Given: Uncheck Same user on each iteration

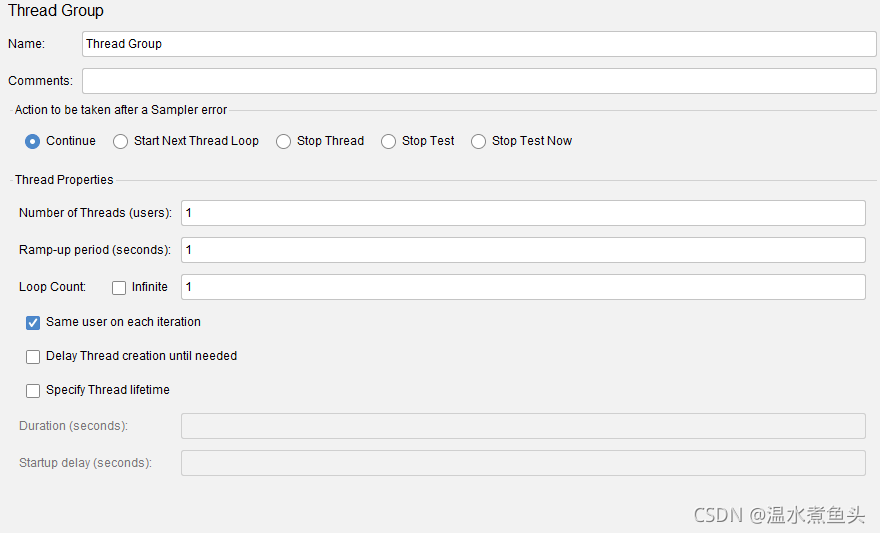Looking at the screenshot, I should coord(33,323).
